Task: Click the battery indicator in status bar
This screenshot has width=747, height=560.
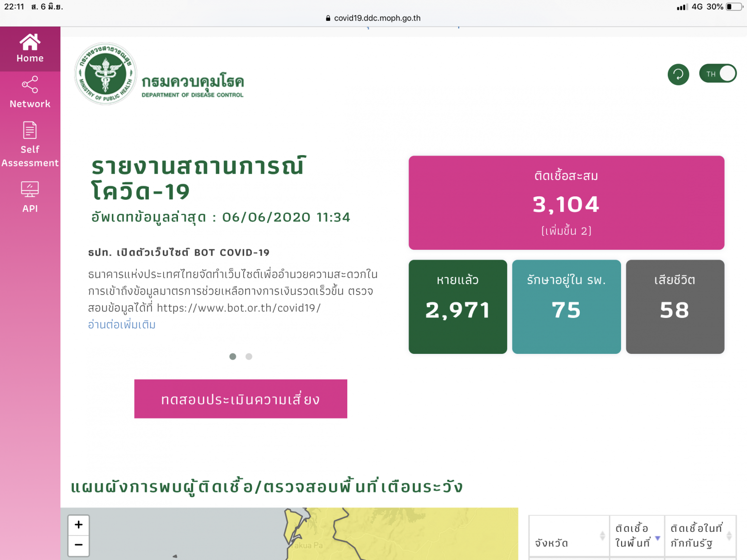Action: [x=734, y=7]
